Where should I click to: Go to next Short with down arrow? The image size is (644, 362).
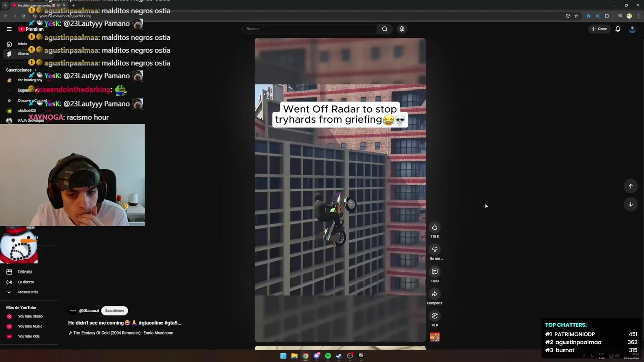click(x=631, y=204)
